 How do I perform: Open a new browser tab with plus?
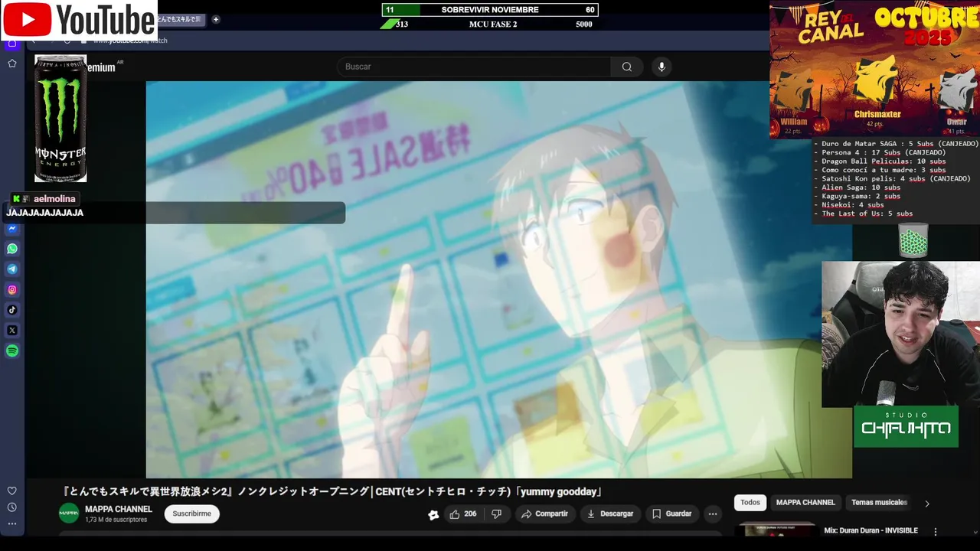[x=216, y=19]
